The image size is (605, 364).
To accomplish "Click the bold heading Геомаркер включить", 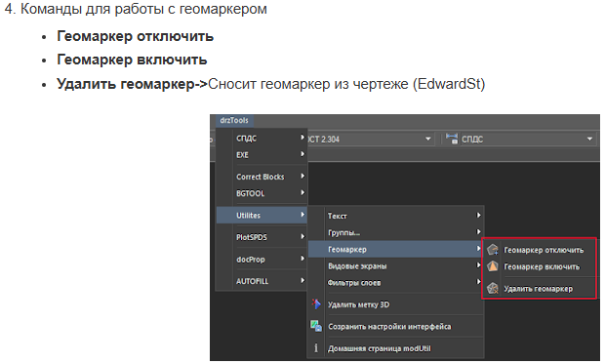I will [x=132, y=60].
